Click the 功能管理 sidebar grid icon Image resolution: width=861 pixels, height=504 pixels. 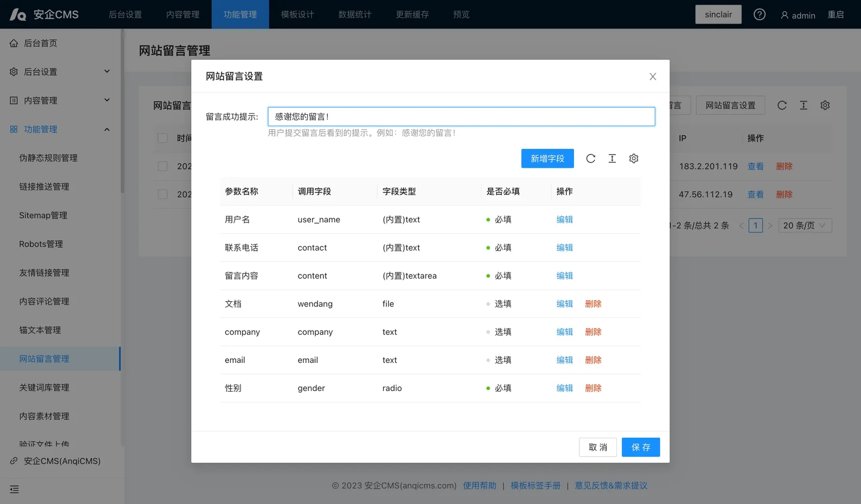(14, 129)
